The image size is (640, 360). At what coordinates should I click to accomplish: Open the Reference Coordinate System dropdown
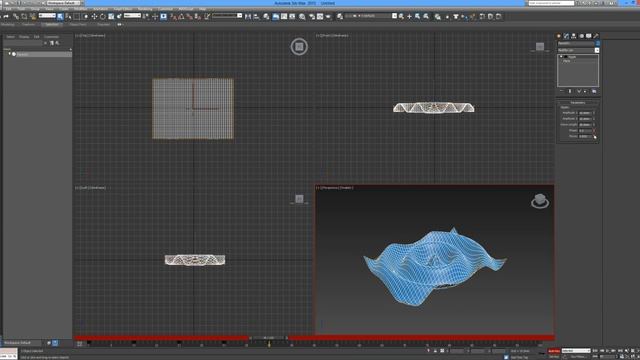132,16
